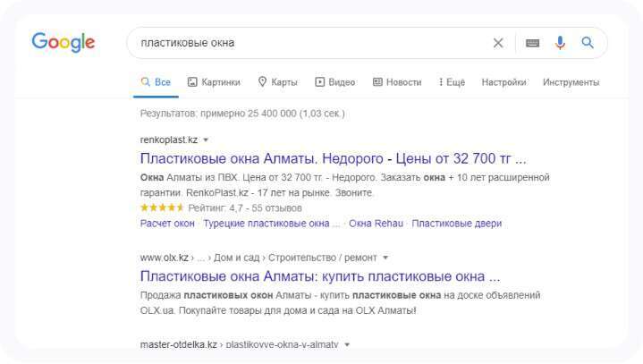Click renkoplast.kz site address
Viewport: 643px width, 364px height.
click(x=169, y=140)
